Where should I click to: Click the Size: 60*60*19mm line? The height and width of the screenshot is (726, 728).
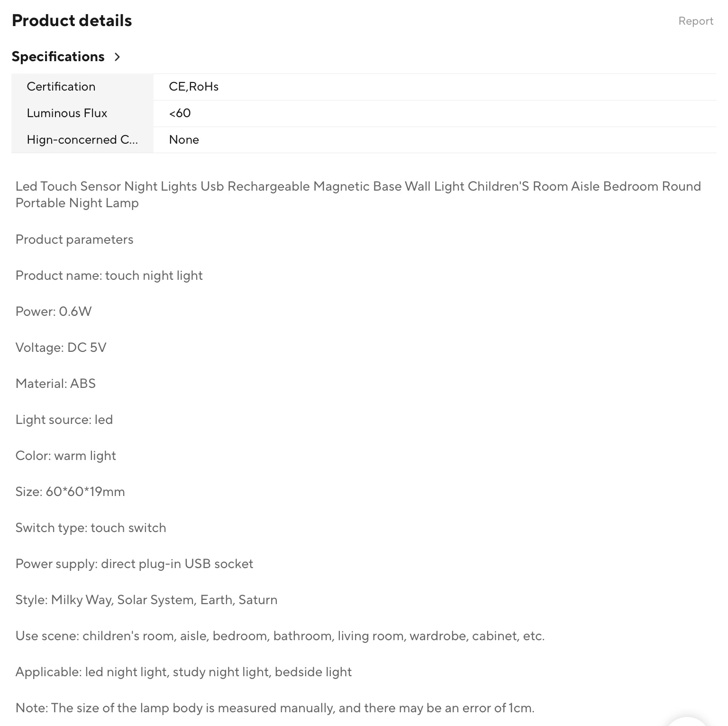click(70, 492)
